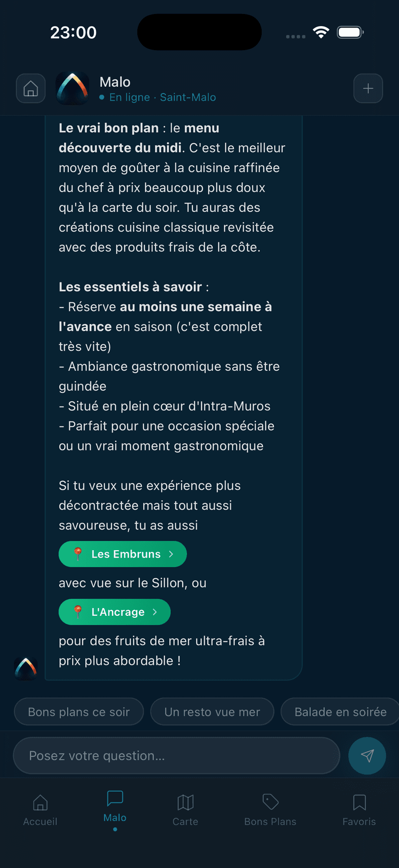Open the Accueil tab

[40, 809]
